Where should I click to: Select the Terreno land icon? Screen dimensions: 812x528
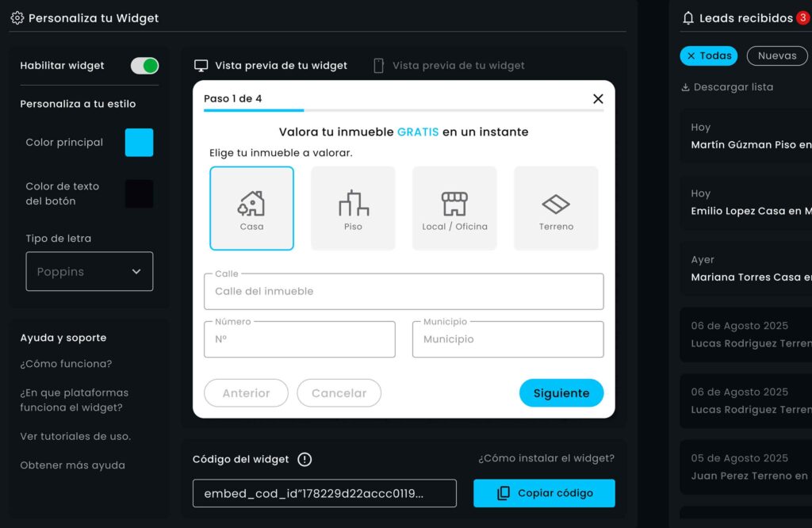(x=556, y=205)
